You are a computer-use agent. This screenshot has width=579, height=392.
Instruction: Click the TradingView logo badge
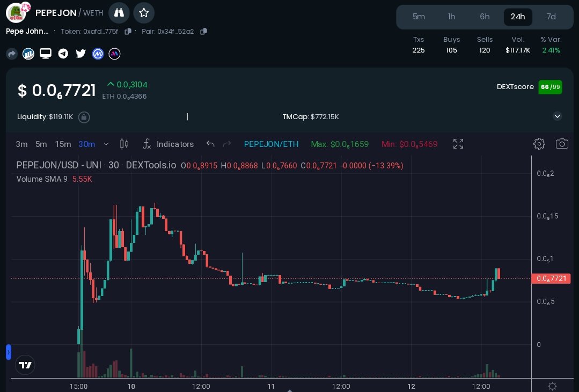(25, 365)
